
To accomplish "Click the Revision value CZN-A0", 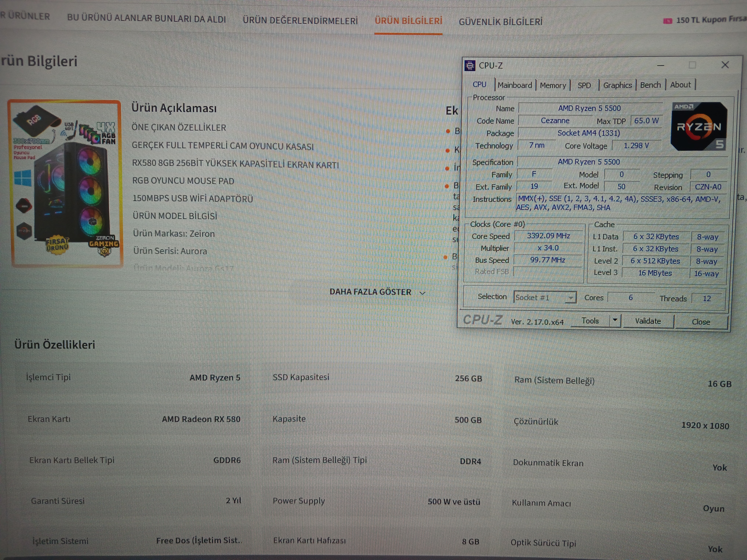I will [x=708, y=187].
